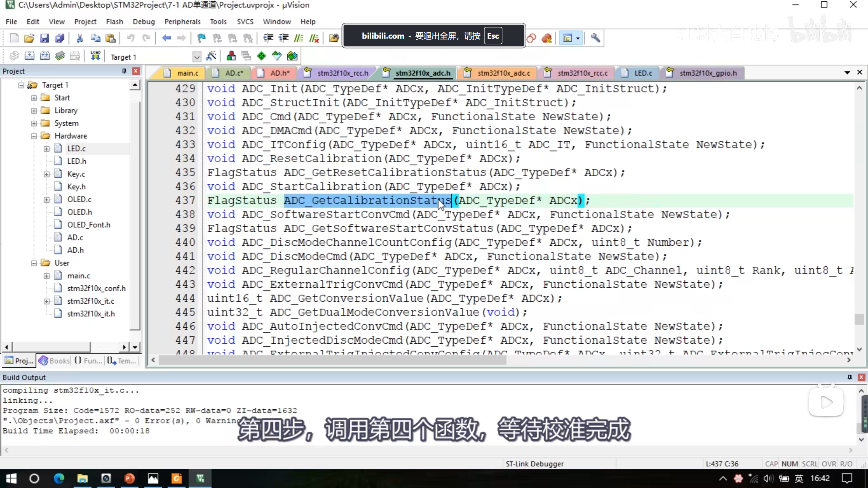Open editor tab list dropdown arrow
868x488 pixels.
coord(847,72)
